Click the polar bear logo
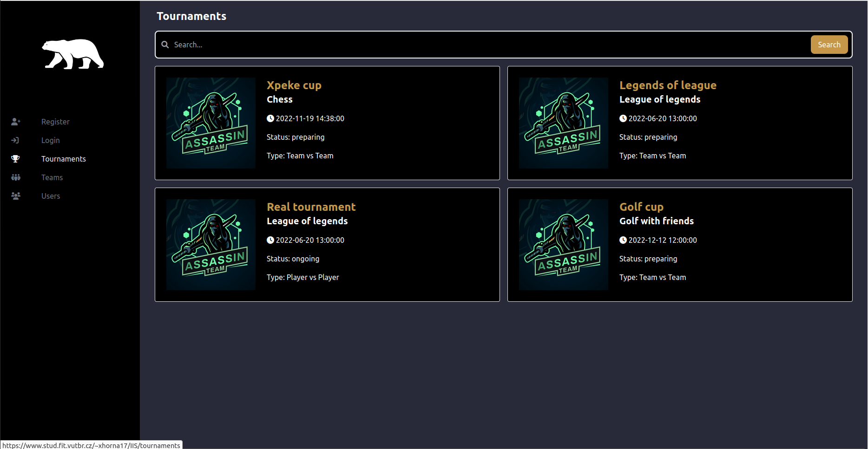 (73, 54)
